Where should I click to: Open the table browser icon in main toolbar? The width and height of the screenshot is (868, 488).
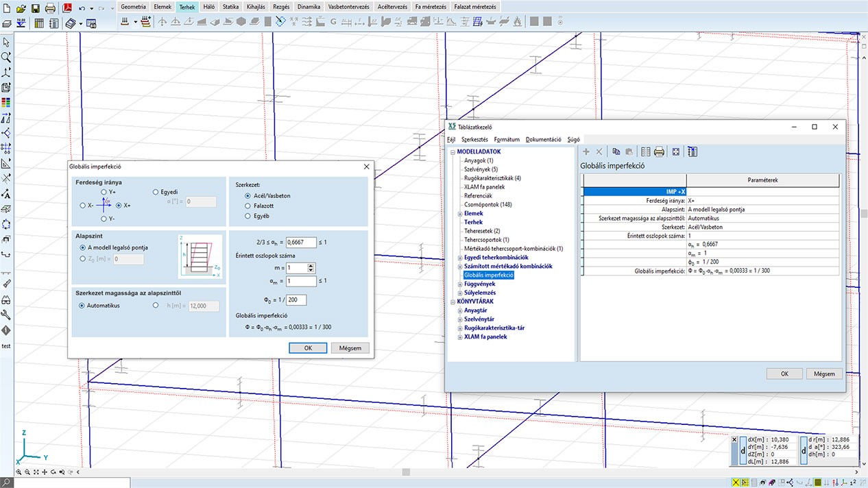tap(38, 23)
